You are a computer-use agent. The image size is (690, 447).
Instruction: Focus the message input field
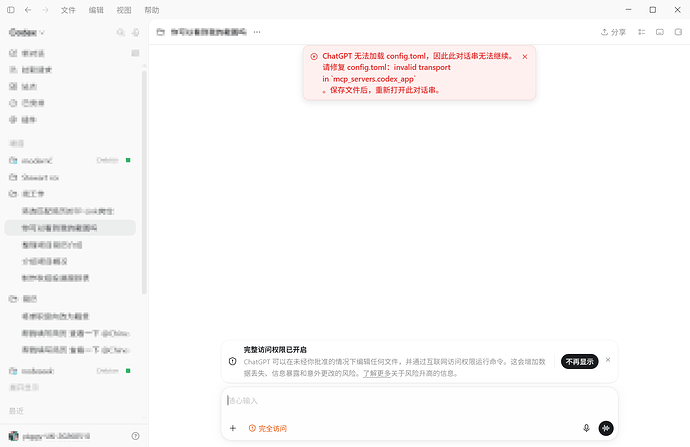[419, 400]
